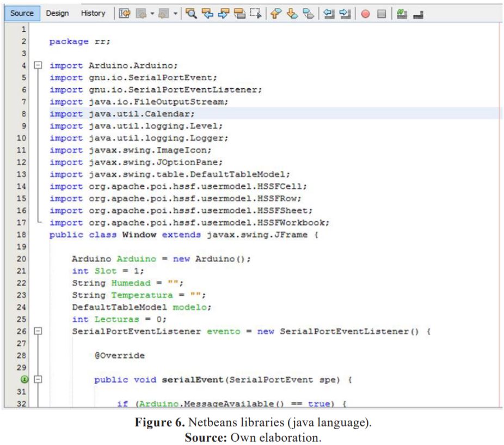Open the Back history dropdown arrow
This screenshot has height=445, width=504.
point(152,14)
